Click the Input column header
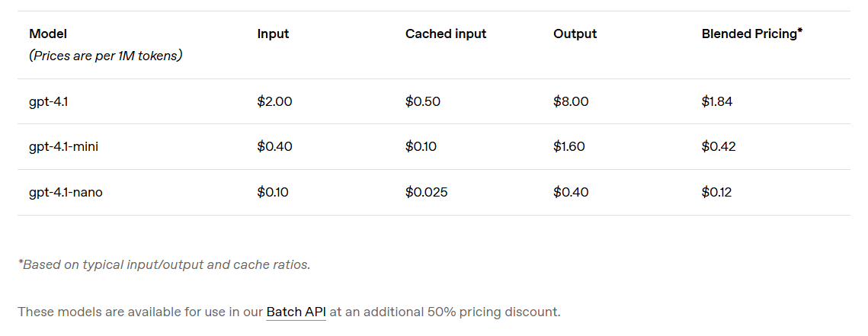 (273, 34)
